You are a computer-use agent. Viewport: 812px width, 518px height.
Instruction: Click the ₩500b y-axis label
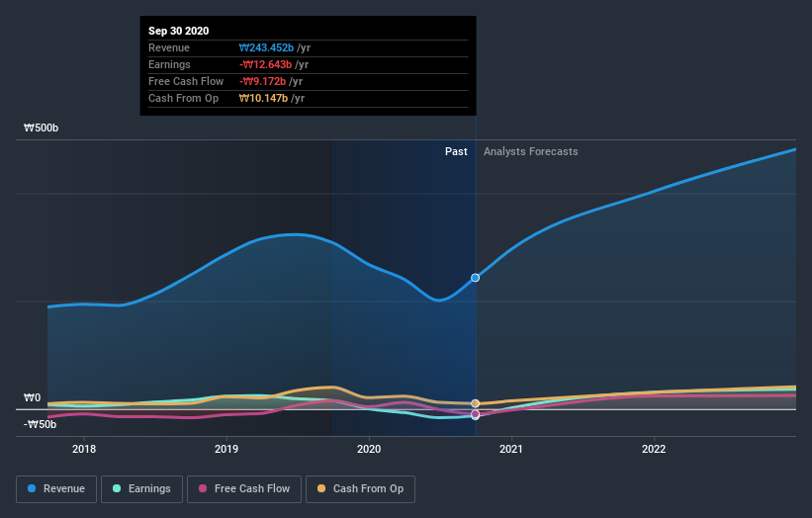pos(41,128)
